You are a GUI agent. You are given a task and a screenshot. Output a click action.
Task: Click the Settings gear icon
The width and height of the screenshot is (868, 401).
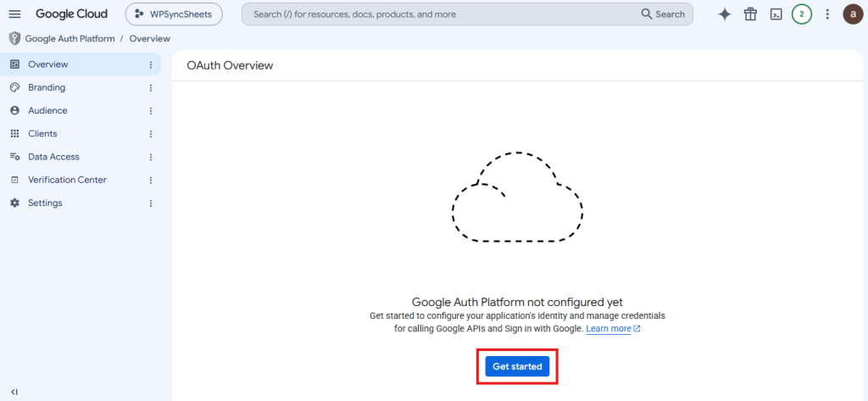tap(15, 203)
